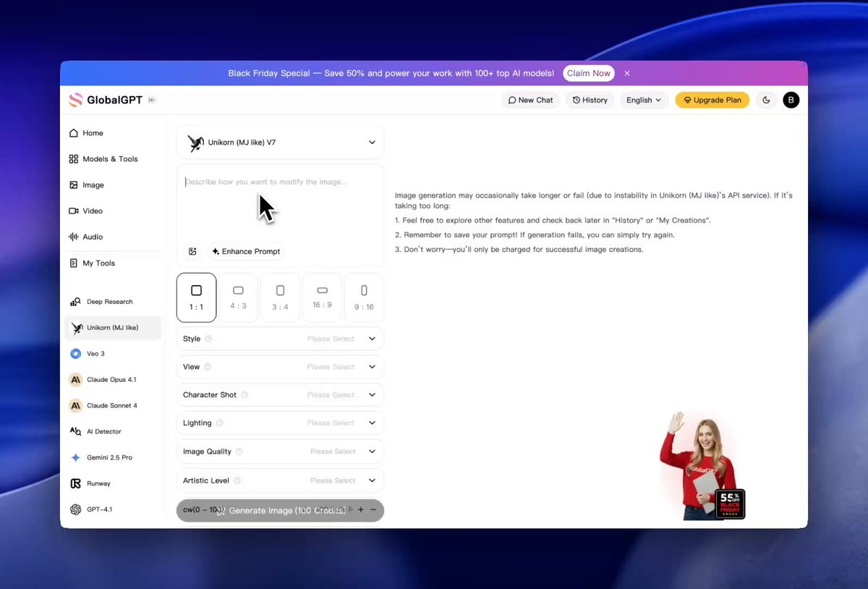
Task: Select the 9:16 aspect ratio
Action: (x=364, y=297)
